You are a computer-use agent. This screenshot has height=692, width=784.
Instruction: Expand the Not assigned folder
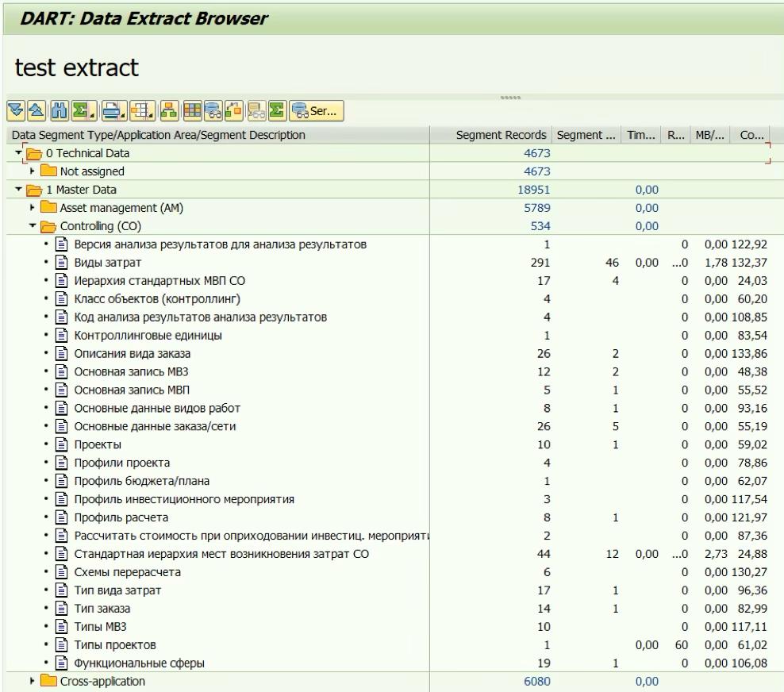click(x=33, y=171)
